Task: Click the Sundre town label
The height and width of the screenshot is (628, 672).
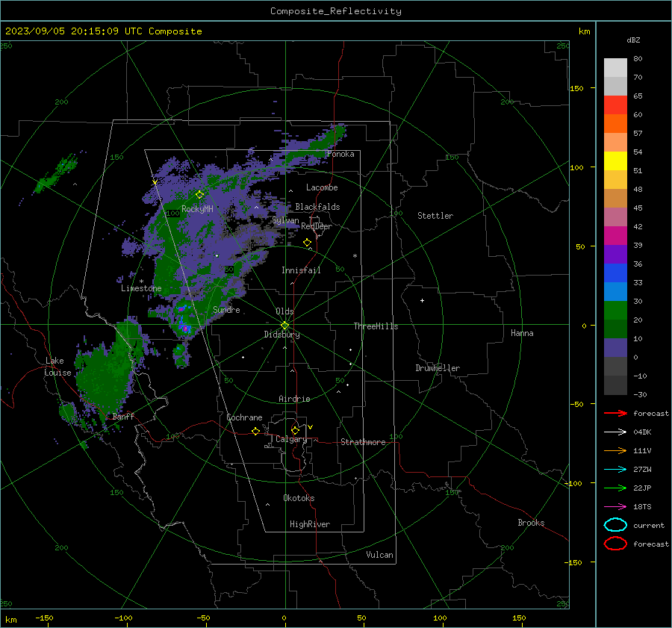Action: point(226,309)
